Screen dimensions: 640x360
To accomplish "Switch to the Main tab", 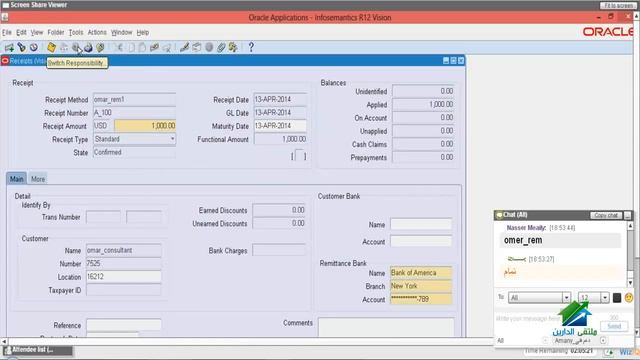I will pyautogui.click(x=17, y=179).
